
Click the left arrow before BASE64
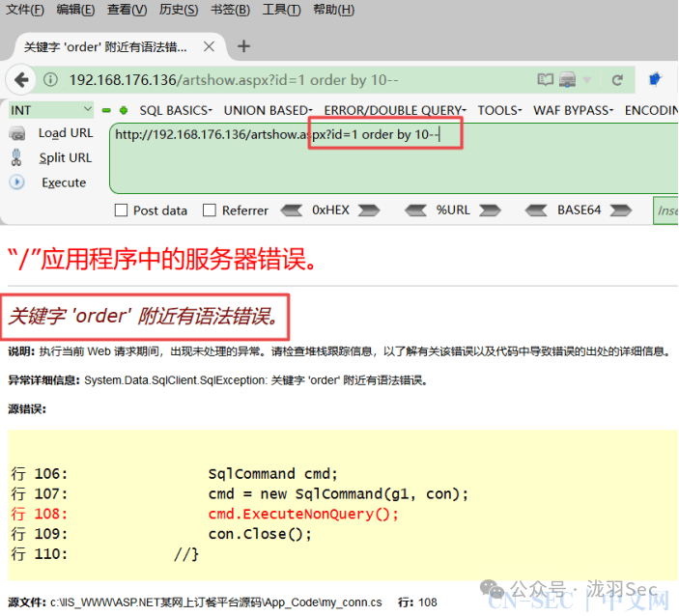536,210
